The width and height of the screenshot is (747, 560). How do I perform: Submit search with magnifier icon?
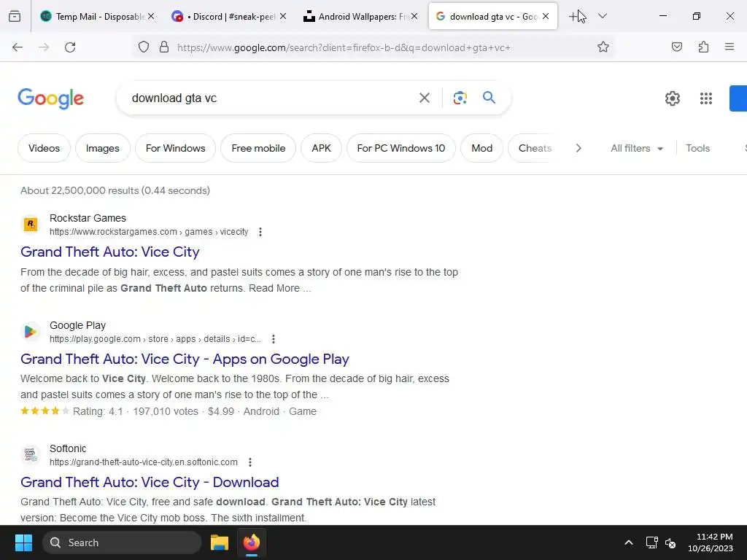489,98
